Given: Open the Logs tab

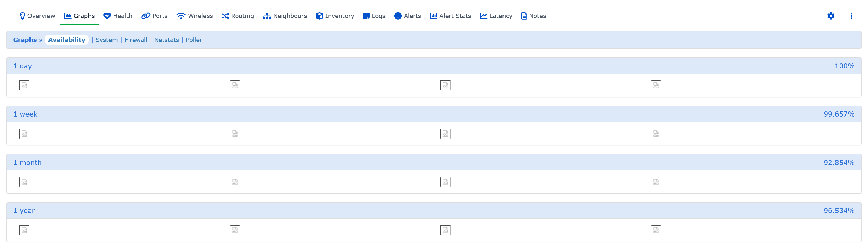Looking at the screenshot, I should [374, 16].
